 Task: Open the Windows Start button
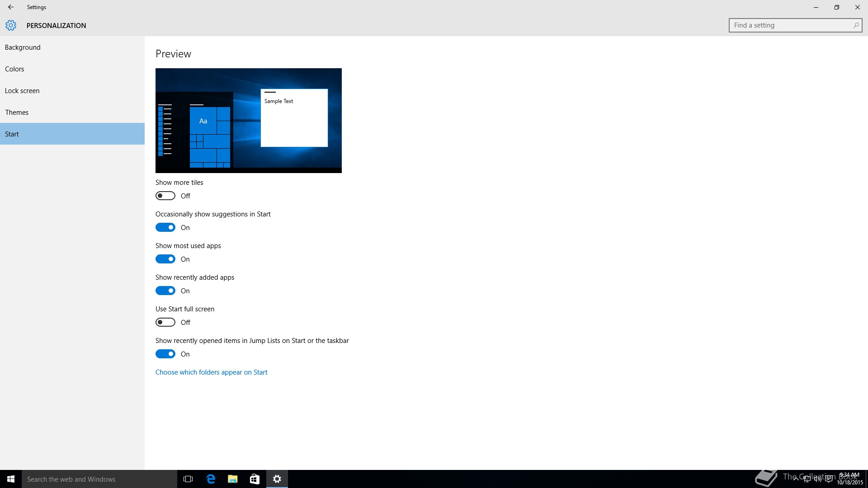[11, 479]
